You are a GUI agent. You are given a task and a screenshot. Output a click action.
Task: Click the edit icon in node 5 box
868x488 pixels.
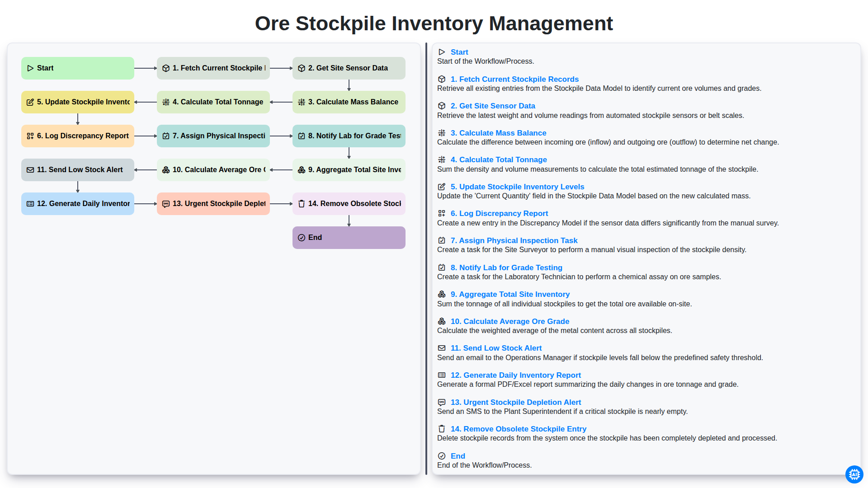(x=30, y=102)
